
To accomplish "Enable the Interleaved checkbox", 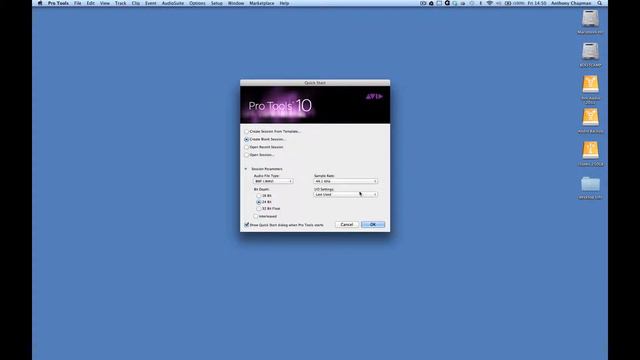I will 256,216.
